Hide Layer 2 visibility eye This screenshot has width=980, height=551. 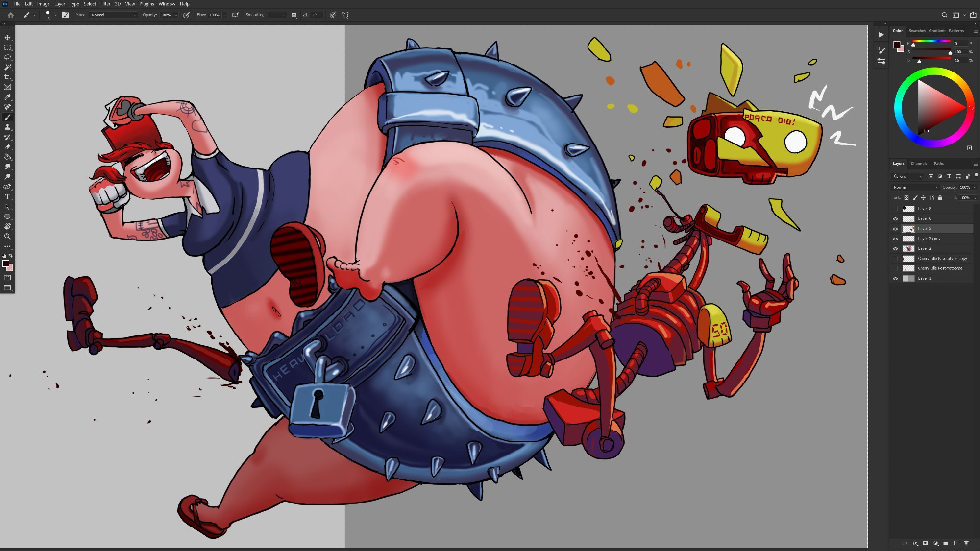(x=895, y=249)
